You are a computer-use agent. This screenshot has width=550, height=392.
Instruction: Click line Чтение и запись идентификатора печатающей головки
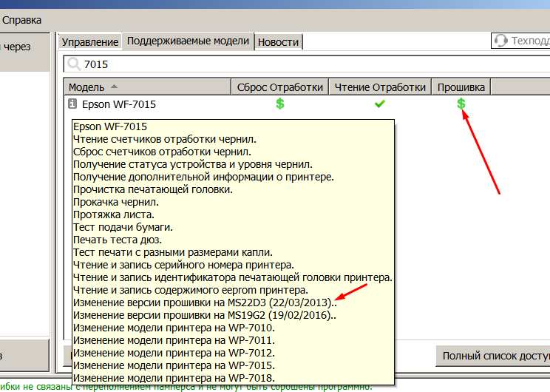click(x=233, y=277)
